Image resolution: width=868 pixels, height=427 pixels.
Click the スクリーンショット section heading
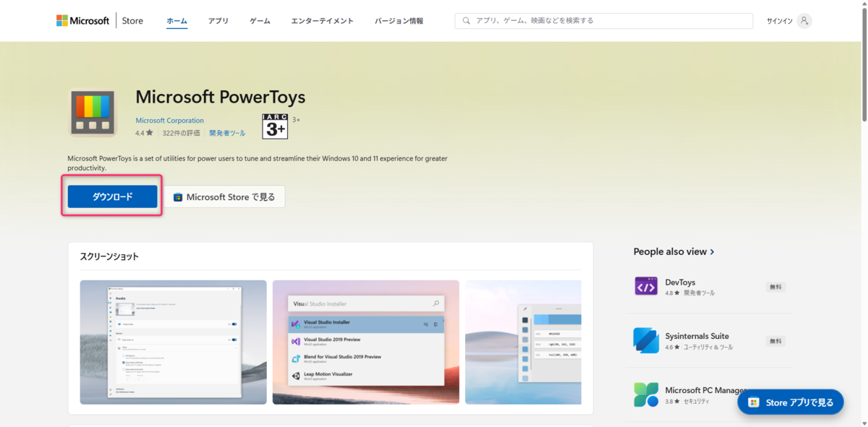coord(109,256)
